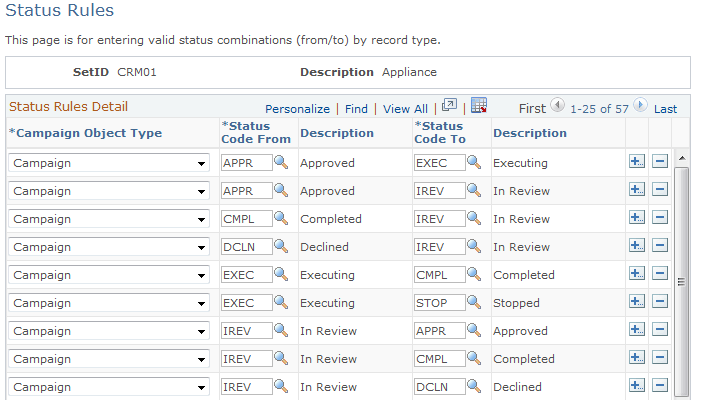Viewport: 701px width, 400px height.
Task: Click the CMPL Status Code From field
Action: [246, 219]
